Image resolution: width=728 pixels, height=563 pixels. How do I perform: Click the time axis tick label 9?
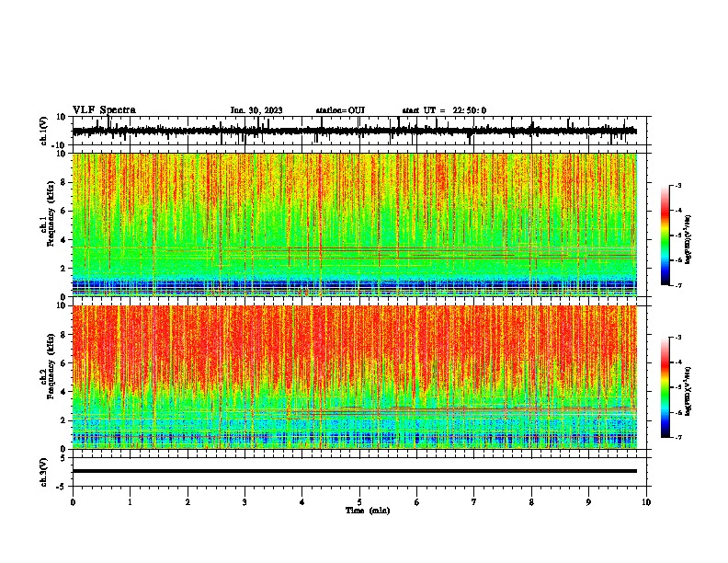(588, 502)
